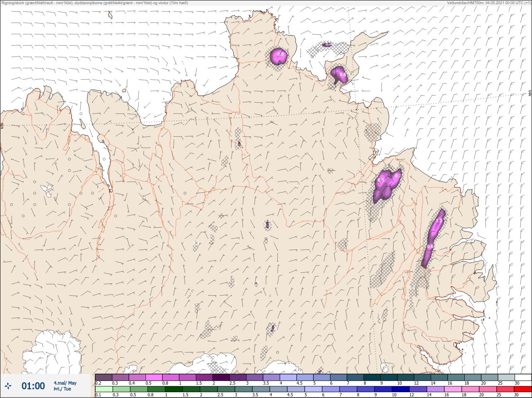Click the 01:00 forecast time display

(33, 386)
